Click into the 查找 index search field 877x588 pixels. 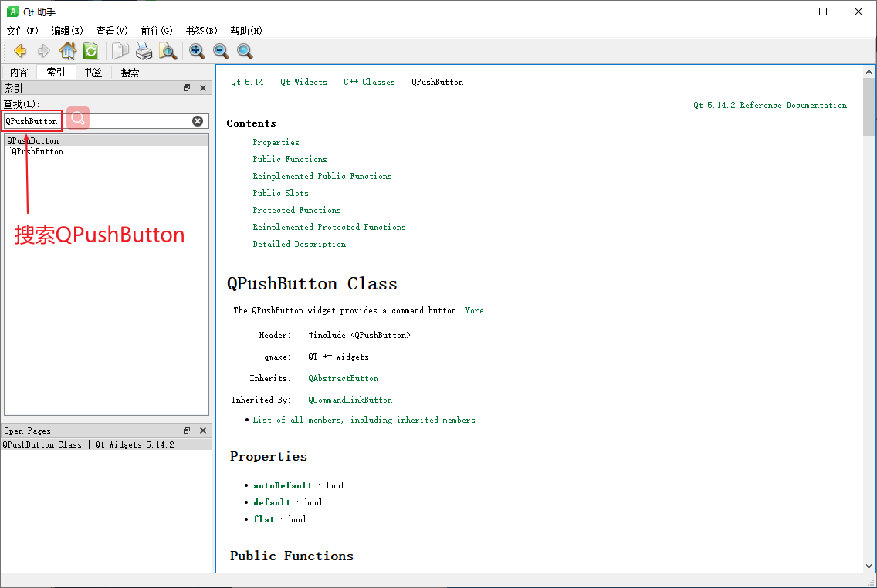point(107,121)
